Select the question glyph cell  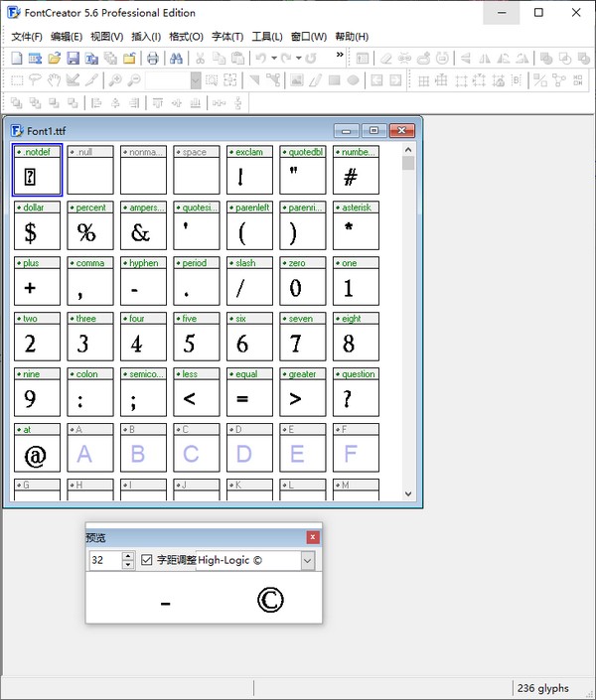356,392
